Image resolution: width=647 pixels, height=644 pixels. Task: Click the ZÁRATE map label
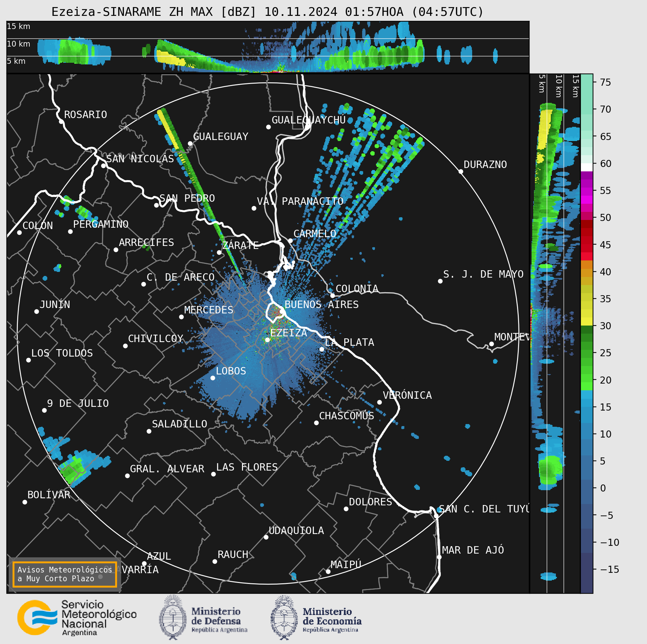point(241,245)
